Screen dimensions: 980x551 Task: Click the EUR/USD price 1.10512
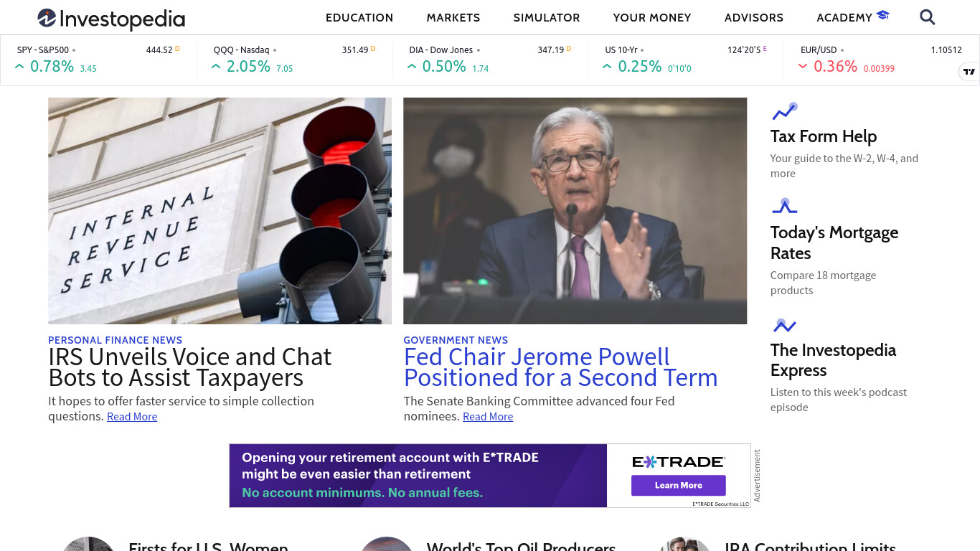946,50
